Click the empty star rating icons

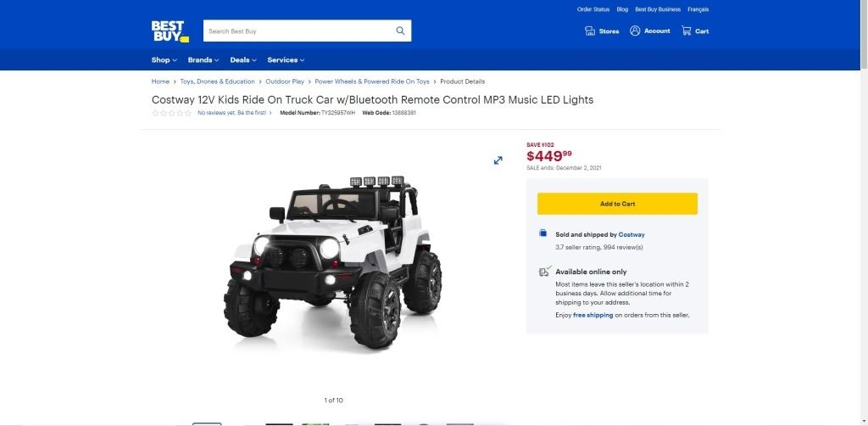[171, 113]
